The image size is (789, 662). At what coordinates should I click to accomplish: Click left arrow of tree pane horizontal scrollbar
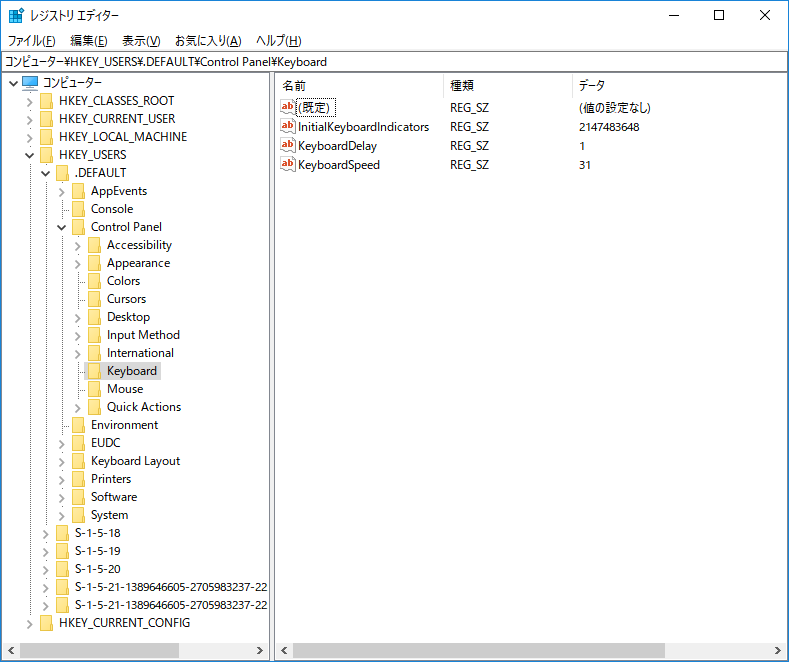point(11,650)
